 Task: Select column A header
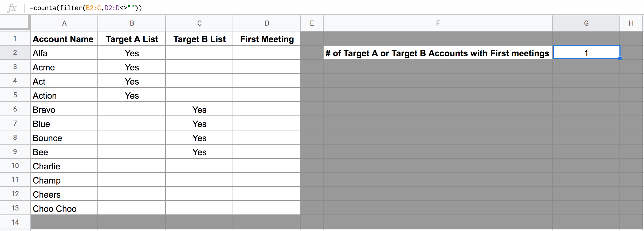pyautogui.click(x=64, y=23)
